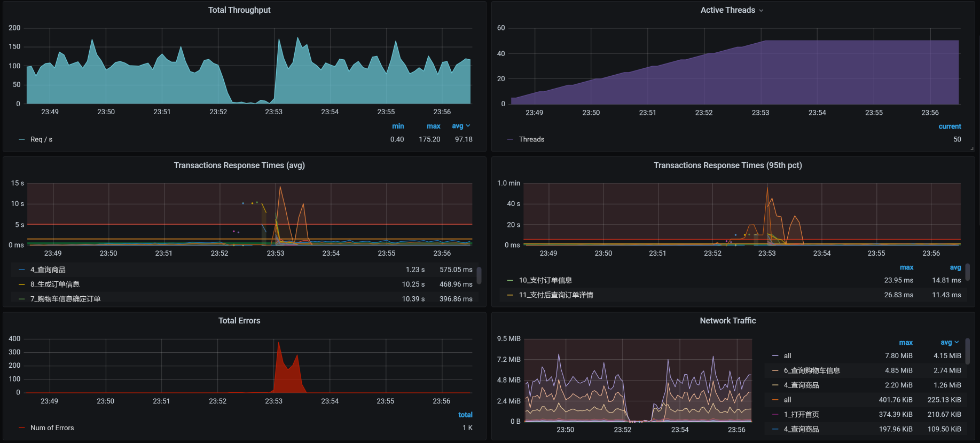This screenshot has height=443, width=980.
Task: Sort Total Throughput legend by min column
Action: coord(398,126)
